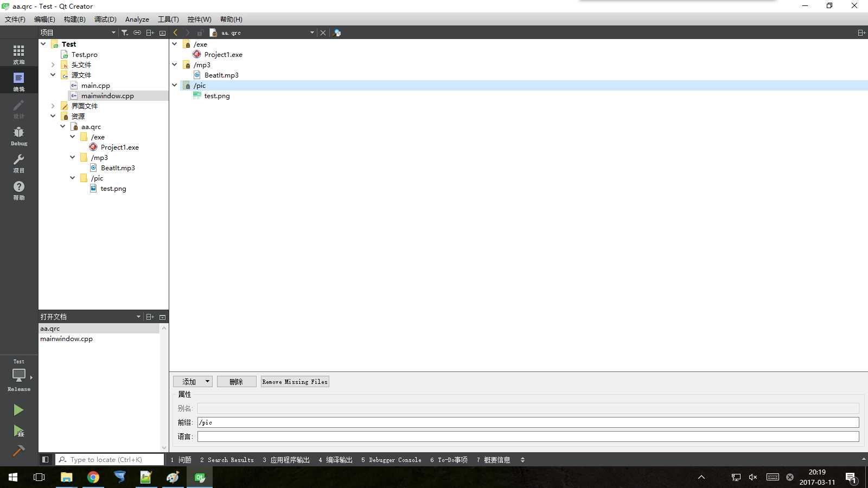Collapse the 源文件 sources folder
868x488 pixels.
(53, 75)
